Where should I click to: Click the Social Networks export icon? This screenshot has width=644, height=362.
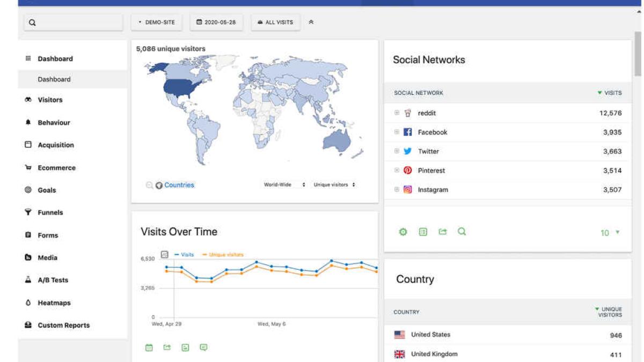[x=442, y=232]
